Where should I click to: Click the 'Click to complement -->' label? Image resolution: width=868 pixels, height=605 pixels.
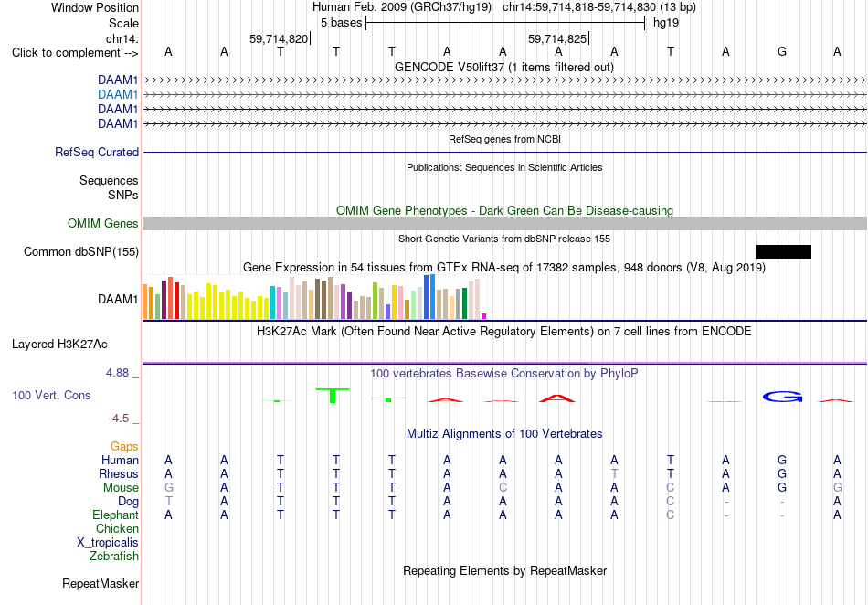point(75,53)
